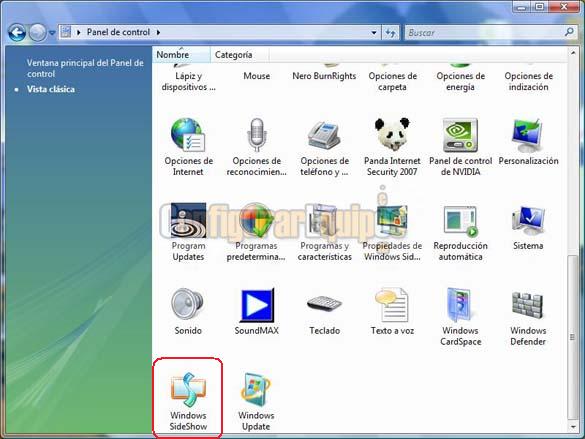The image size is (585, 439).
Task: Open Propiedades de Windows Sidebar icon
Action: 392,220
